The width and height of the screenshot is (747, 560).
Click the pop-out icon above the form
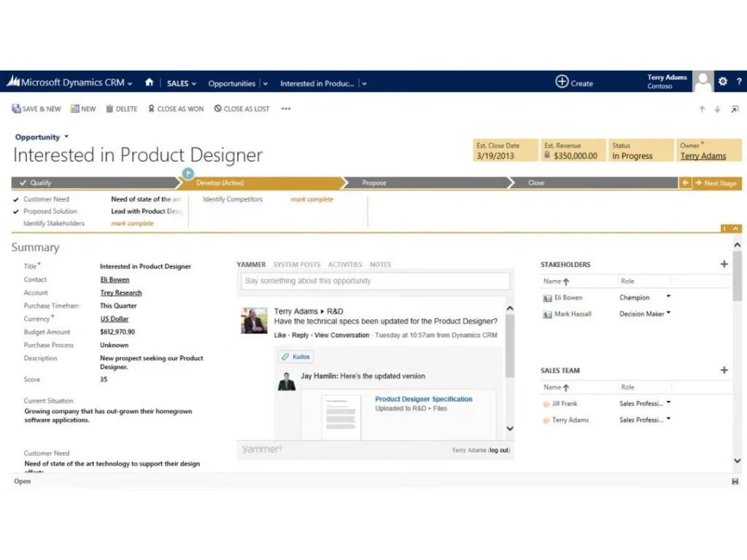point(735,109)
